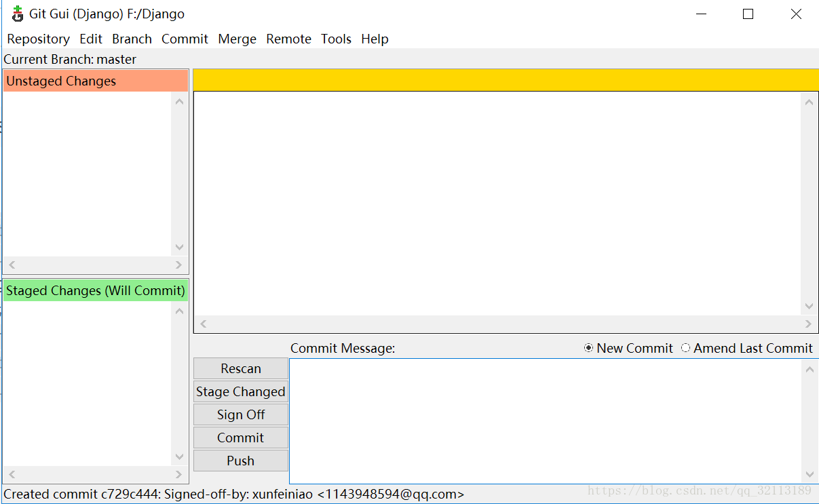Click the Git Gui app icon in title bar

click(x=18, y=14)
